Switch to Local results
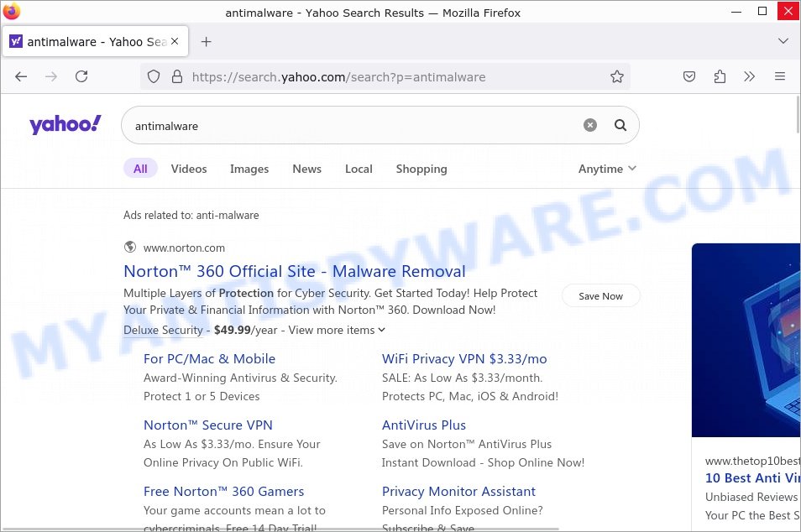Image resolution: width=801 pixels, height=532 pixels. (x=359, y=169)
